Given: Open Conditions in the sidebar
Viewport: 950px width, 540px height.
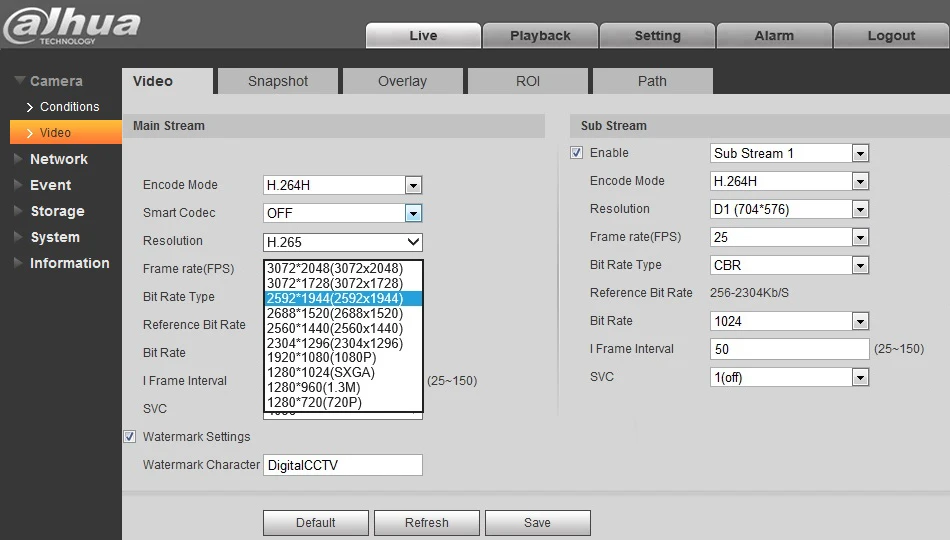Looking at the screenshot, I should (63, 107).
